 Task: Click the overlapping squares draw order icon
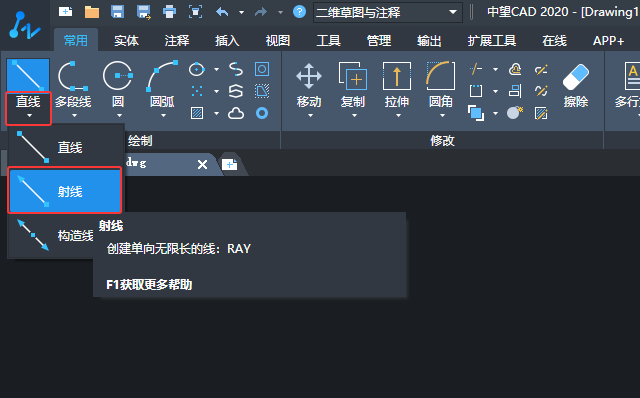476,113
